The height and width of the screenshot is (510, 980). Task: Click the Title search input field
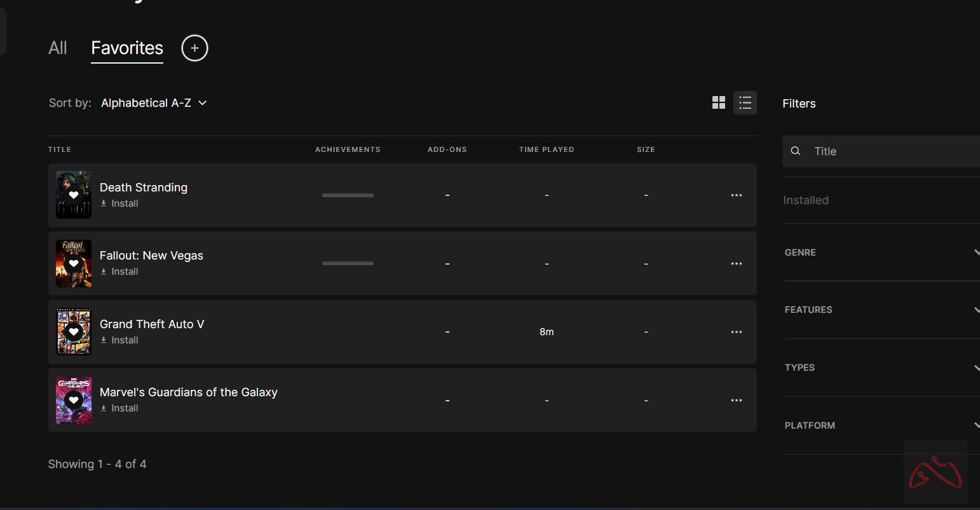[x=890, y=151]
